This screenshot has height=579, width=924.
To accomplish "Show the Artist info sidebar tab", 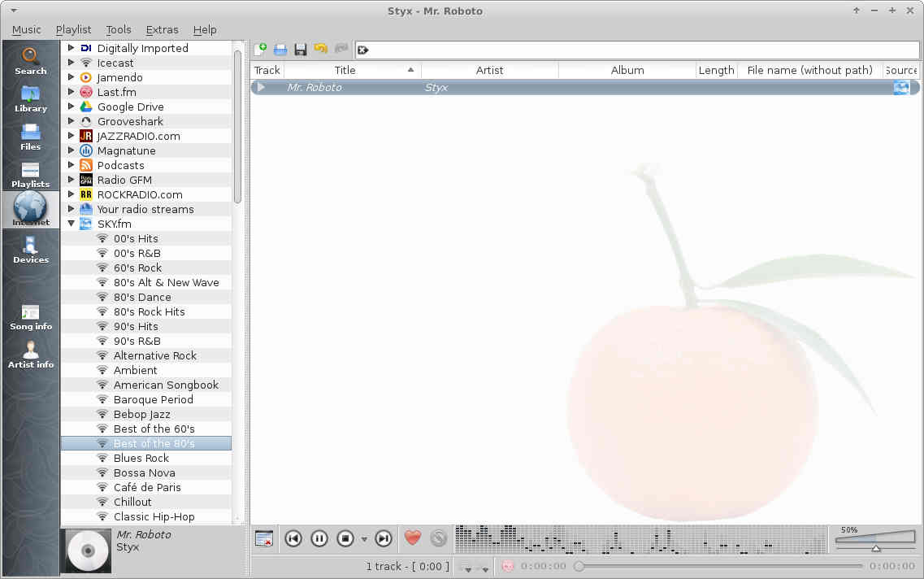I will tap(30, 355).
